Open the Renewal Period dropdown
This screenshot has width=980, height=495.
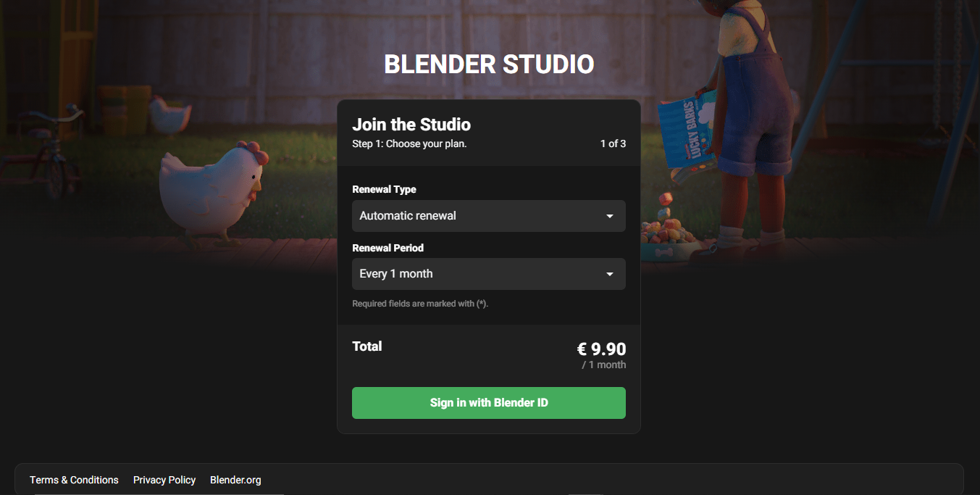point(489,274)
